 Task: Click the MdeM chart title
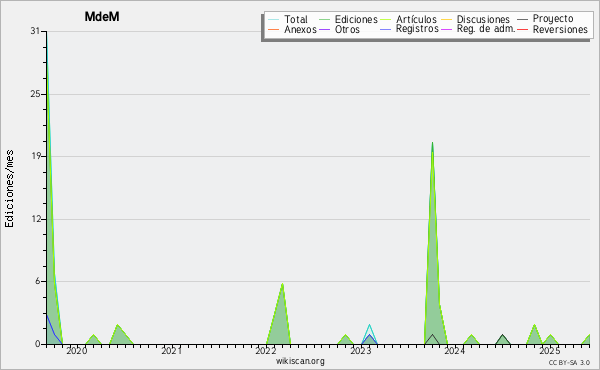click(102, 17)
